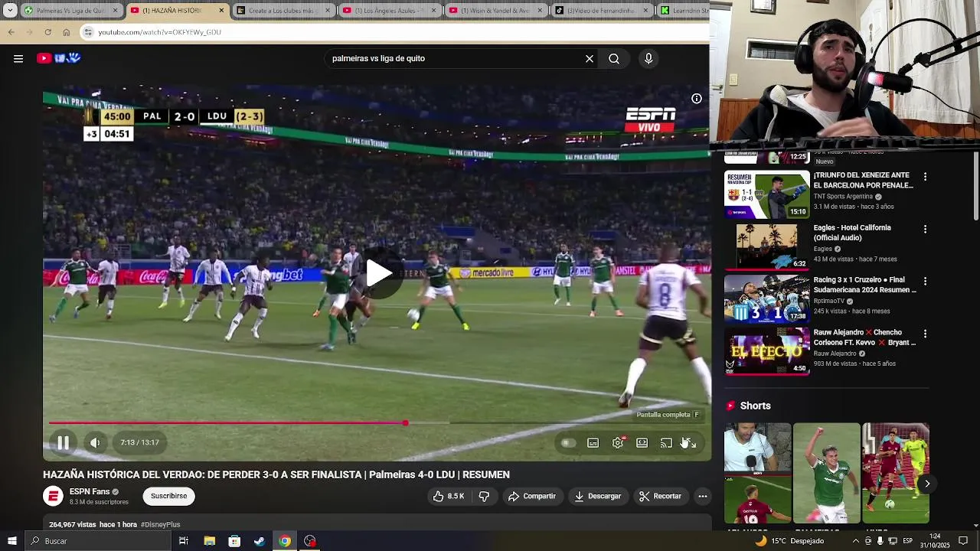Switch to Los Ángeles Azules tab
Screen dimensions: 980x551
(x=389, y=11)
